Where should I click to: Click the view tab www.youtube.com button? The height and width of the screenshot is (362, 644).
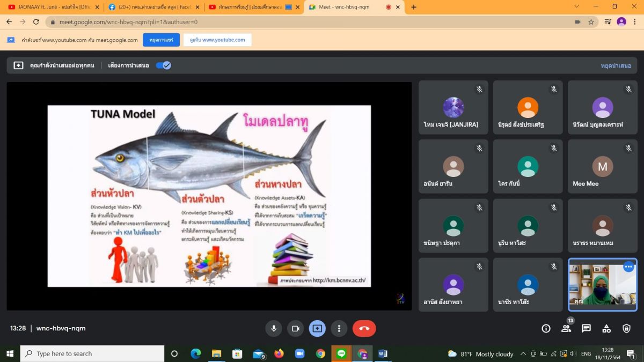tap(217, 40)
